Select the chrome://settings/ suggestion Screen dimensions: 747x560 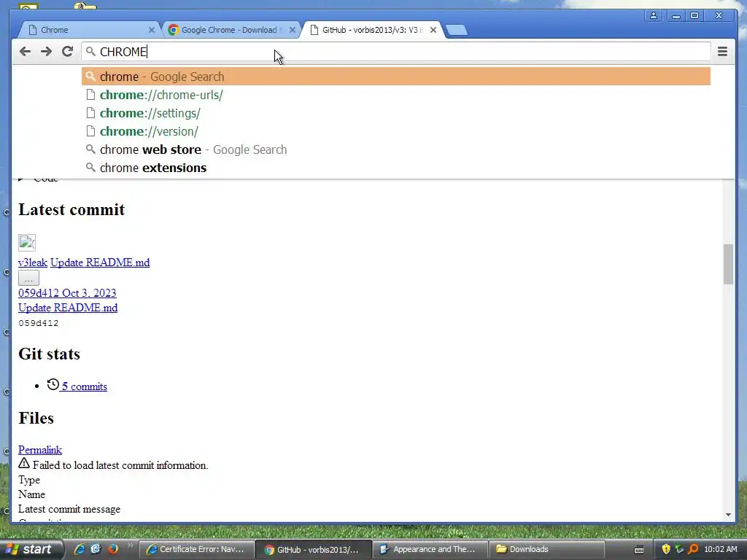396,113
